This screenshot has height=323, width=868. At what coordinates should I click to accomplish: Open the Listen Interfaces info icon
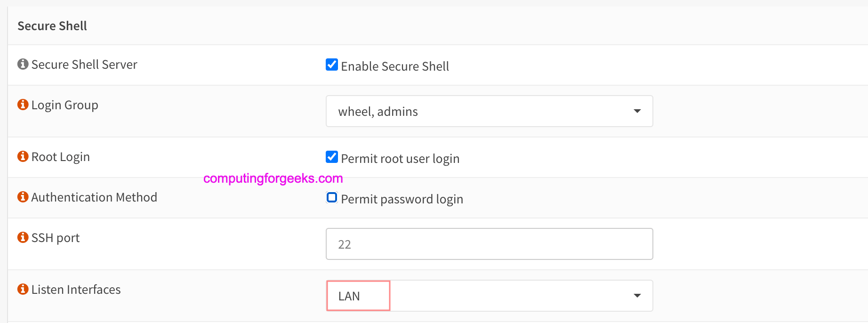click(x=22, y=290)
